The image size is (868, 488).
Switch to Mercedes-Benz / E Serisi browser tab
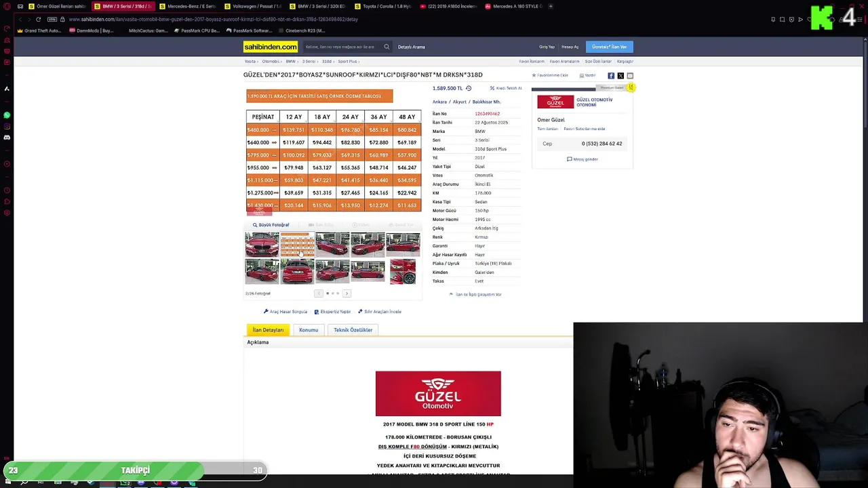187,6
